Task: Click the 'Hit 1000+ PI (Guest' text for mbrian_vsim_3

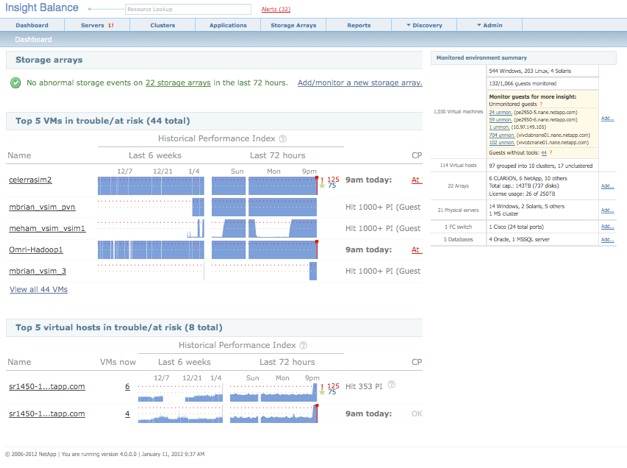Action: pyautogui.click(x=383, y=271)
